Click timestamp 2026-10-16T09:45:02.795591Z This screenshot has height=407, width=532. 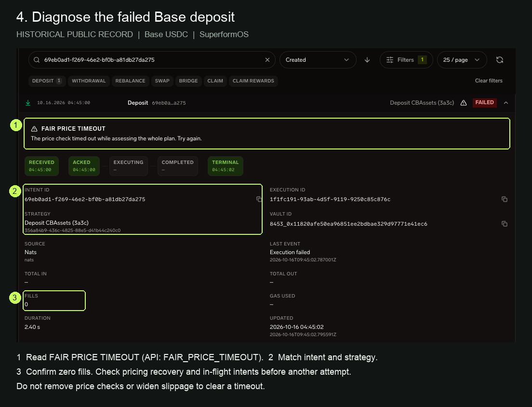(x=303, y=334)
